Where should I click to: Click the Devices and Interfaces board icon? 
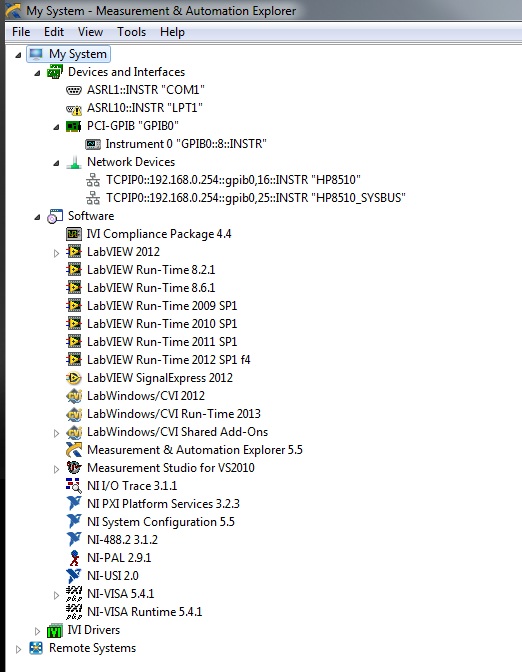[55, 72]
